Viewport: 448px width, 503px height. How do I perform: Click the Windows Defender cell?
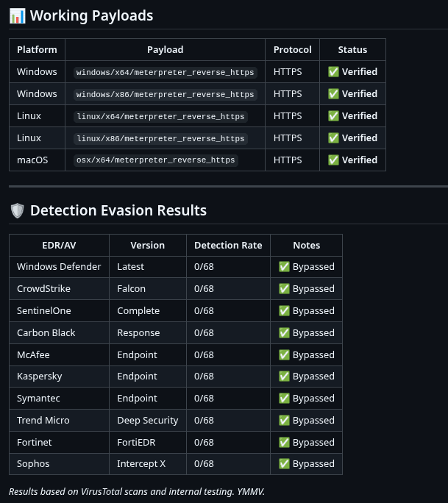point(59,267)
